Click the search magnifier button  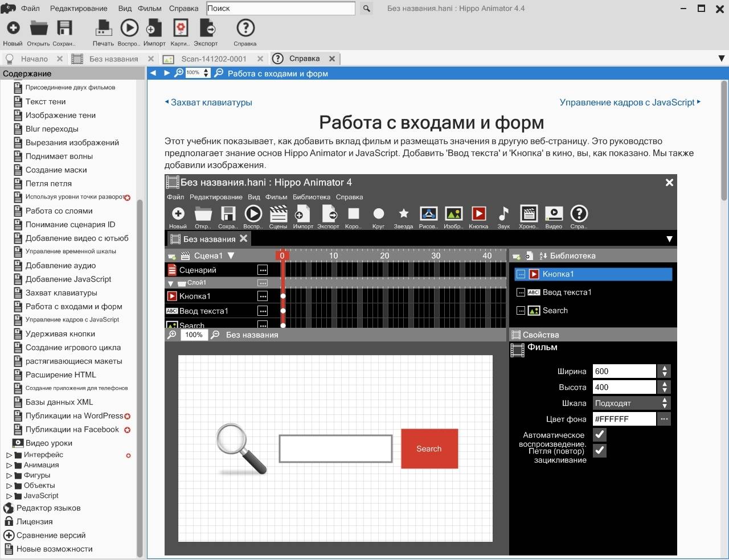point(366,9)
